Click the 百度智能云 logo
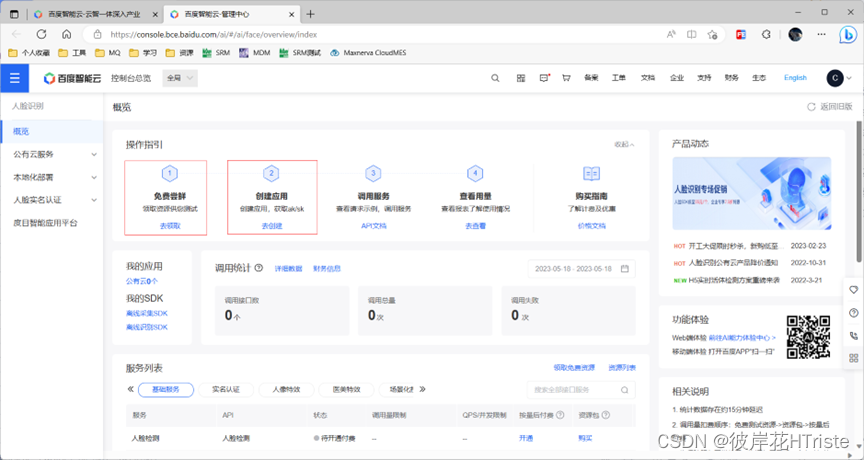This screenshot has height=460, width=864. pyautogui.click(x=73, y=78)
